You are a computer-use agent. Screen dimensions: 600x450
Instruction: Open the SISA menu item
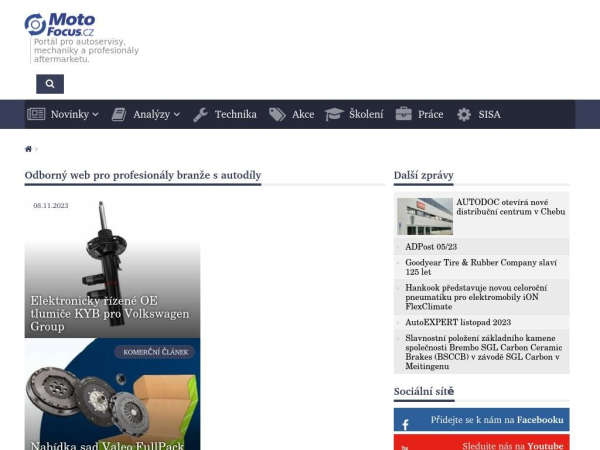489,114
